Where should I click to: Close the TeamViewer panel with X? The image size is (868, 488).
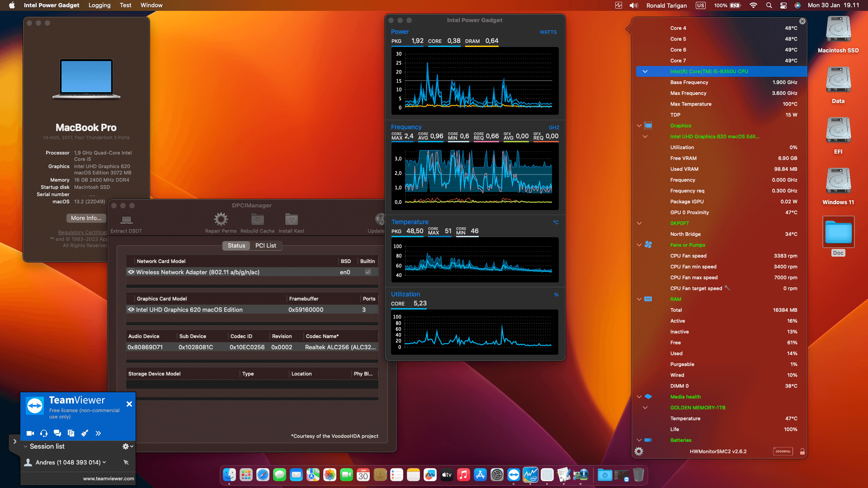tap(129, 404)
